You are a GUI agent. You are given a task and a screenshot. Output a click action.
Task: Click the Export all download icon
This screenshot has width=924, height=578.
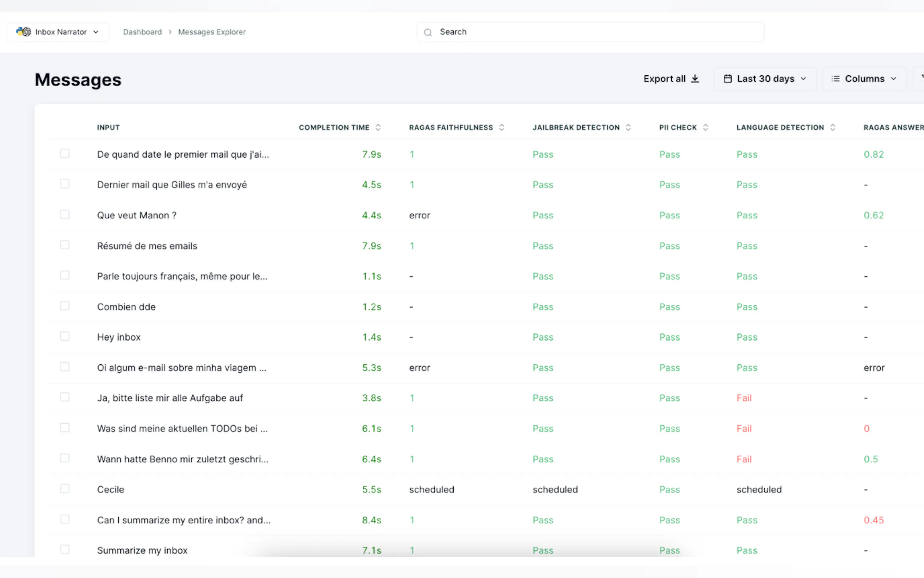click(695, 79)
